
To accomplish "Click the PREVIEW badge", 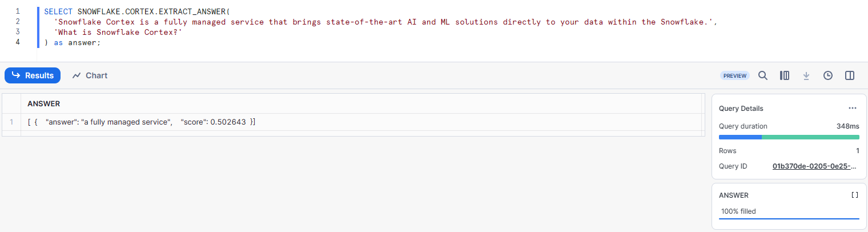I will [734, 75].
